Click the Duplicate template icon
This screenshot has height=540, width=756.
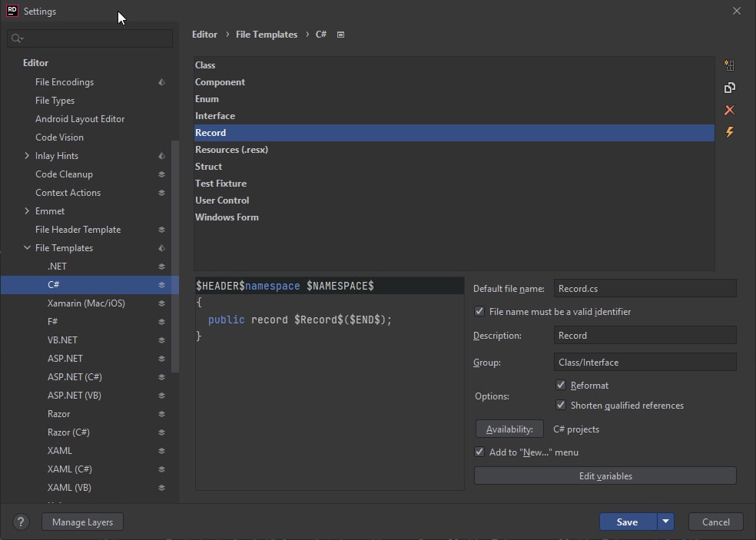(729, 88)
